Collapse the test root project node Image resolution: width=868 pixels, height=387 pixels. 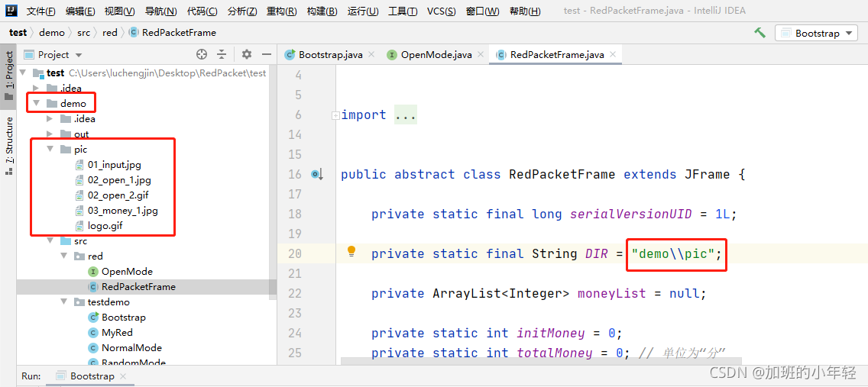coord(23,73)
